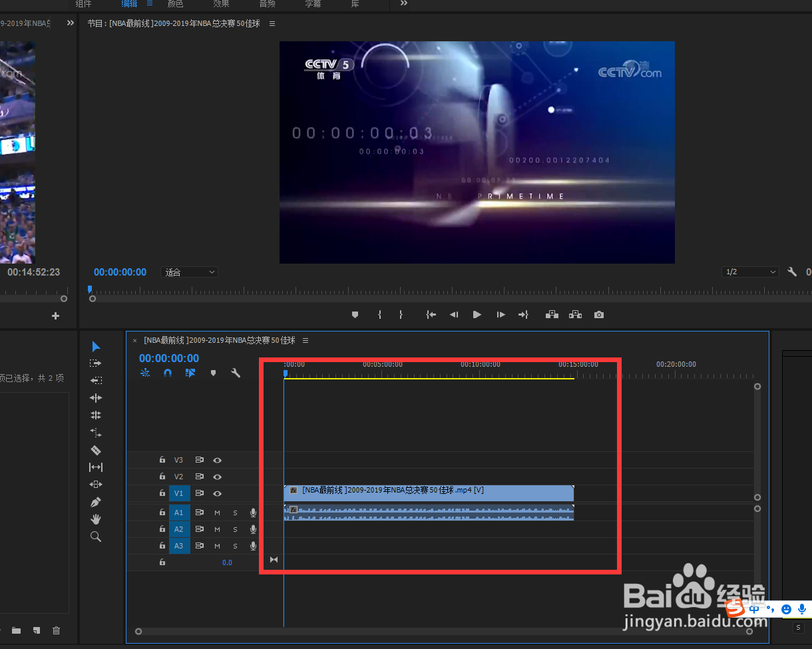
Task: Open timeline panel menu icon
Action: tap(305, 340)
